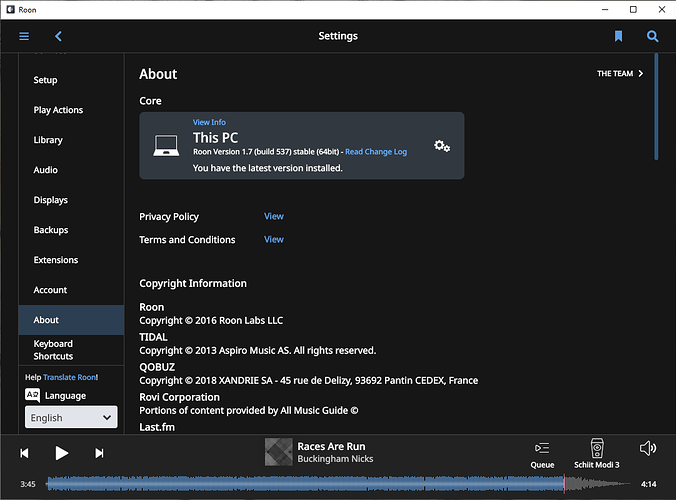Screen dimensions: 676x500
Task: Click the 3:45 elapsed time
Action: [28, 484]
